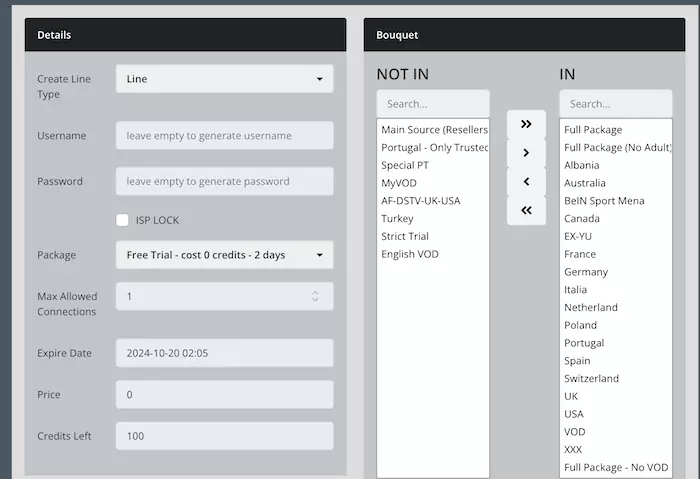Choose BeIN Sport Mena in IN list
This screenshot has height=479, width=700.
coord(603,201)
